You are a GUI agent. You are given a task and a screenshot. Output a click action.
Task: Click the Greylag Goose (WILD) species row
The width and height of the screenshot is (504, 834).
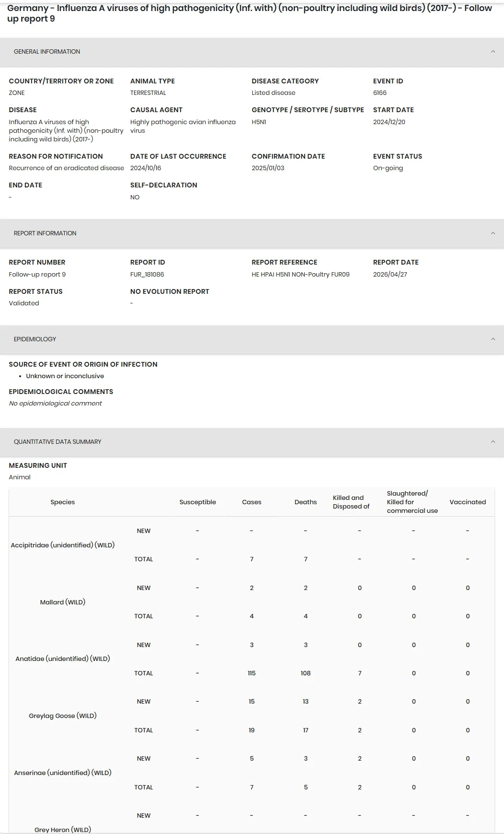pos(63,716)
